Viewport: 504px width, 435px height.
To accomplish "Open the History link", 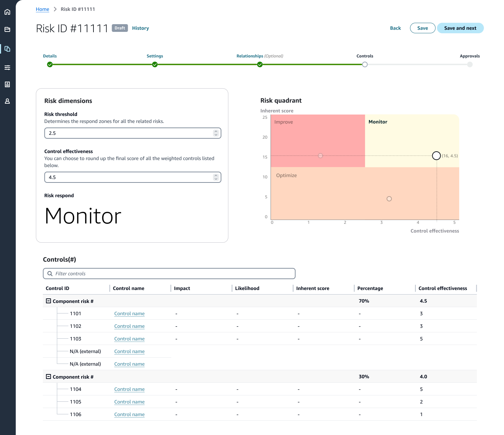I will tap(140, 28).
